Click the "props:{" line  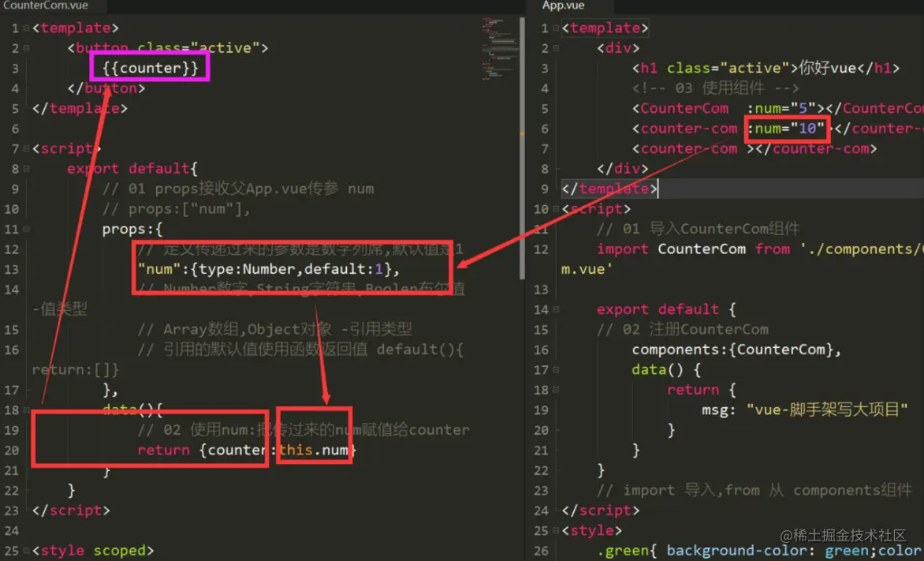pos(132,229)
